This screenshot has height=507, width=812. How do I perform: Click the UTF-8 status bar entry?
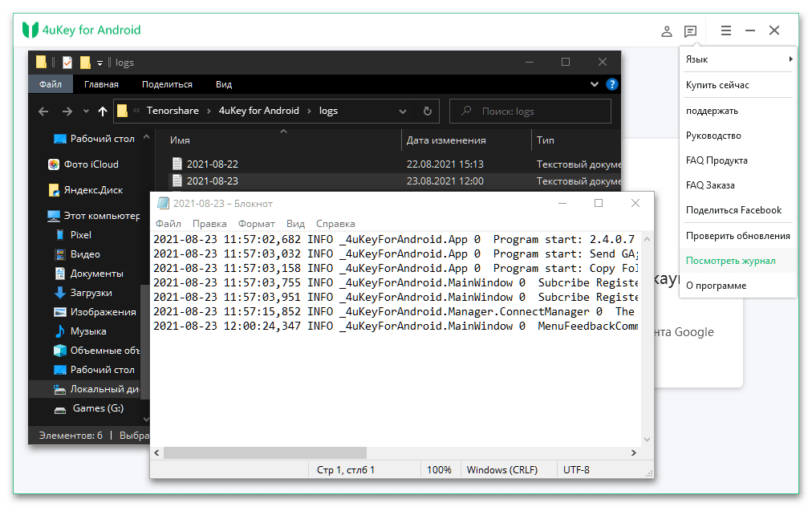click(x=576, y=470)
